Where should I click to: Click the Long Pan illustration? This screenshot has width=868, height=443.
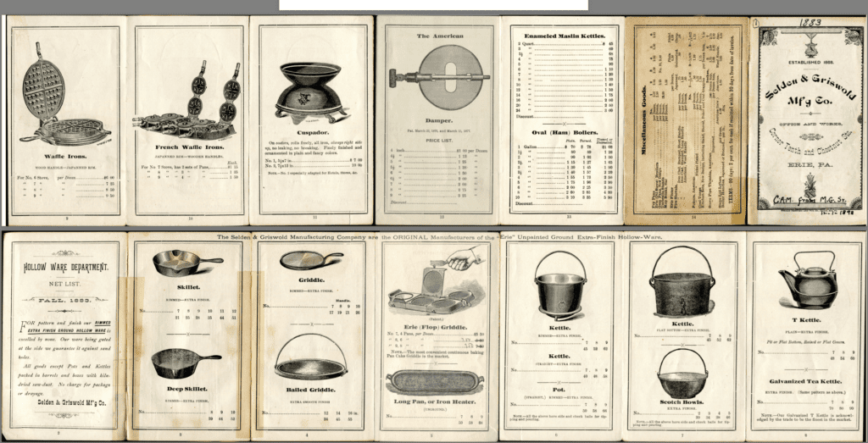click(x=435, y=382)
